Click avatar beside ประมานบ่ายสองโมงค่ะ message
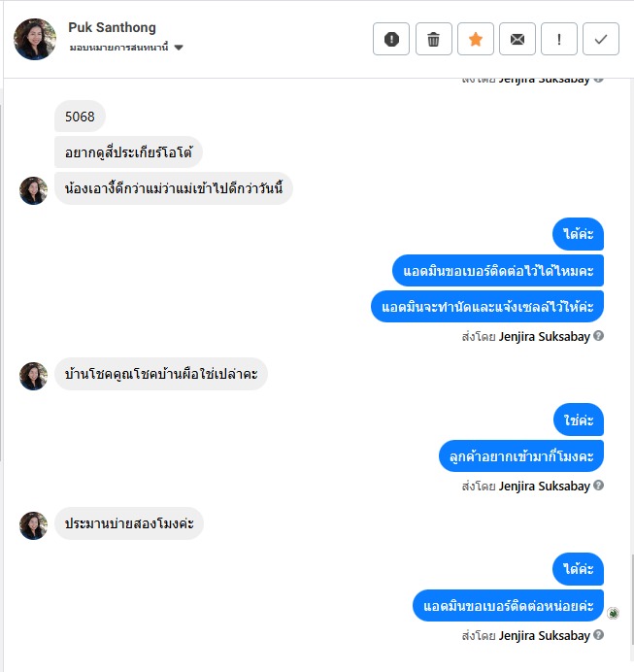 [x=33, y=525]
